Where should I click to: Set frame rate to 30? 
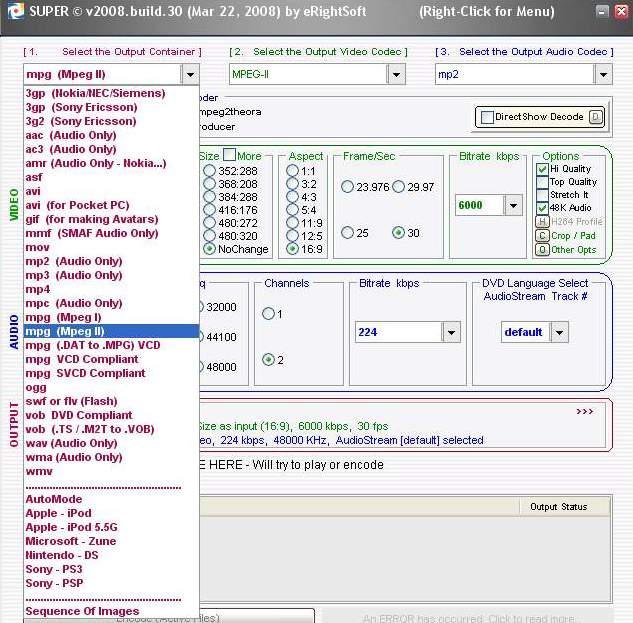398,233
